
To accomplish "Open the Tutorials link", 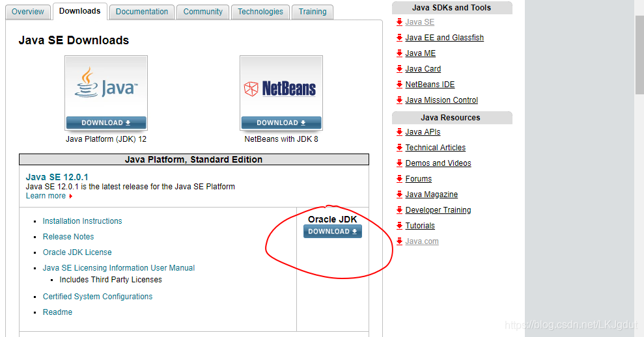I will pyautogui.click(x=420, y=226).
